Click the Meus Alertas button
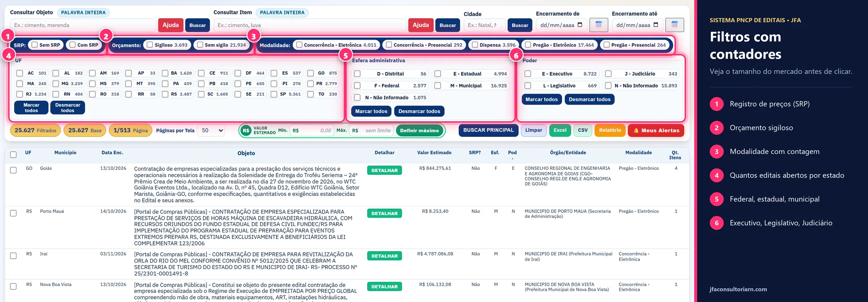 (x=656, y=130)
